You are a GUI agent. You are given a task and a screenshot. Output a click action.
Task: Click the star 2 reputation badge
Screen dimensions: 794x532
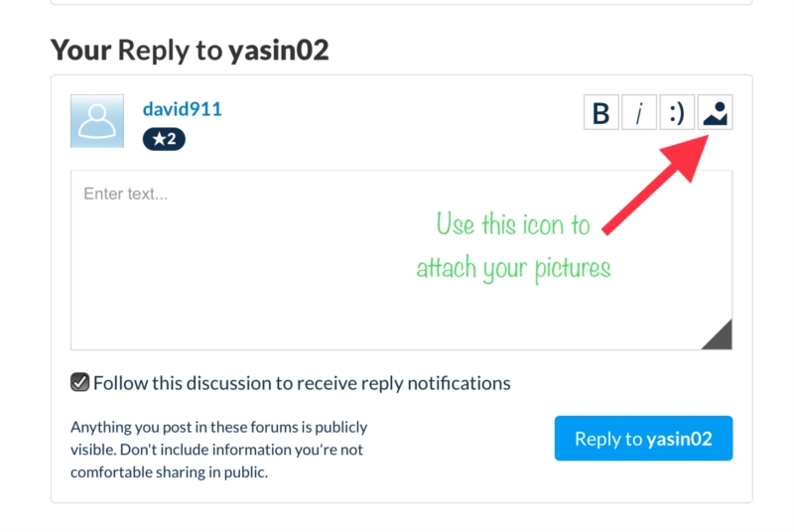[164, 139]
